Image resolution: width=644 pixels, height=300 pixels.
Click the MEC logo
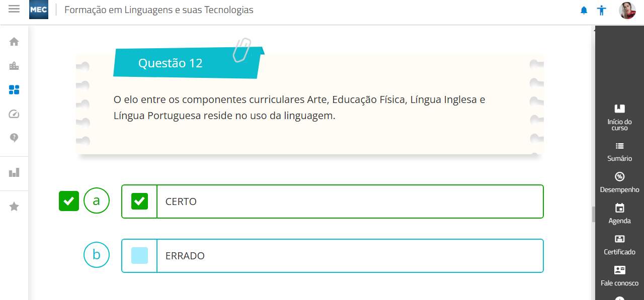coord(39,10)
